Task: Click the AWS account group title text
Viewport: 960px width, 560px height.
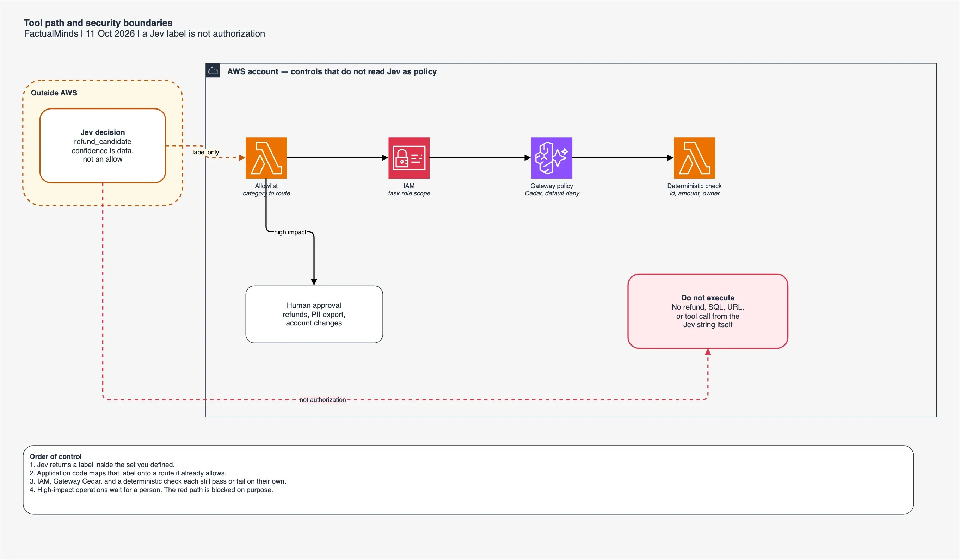Action: (331, 71)
